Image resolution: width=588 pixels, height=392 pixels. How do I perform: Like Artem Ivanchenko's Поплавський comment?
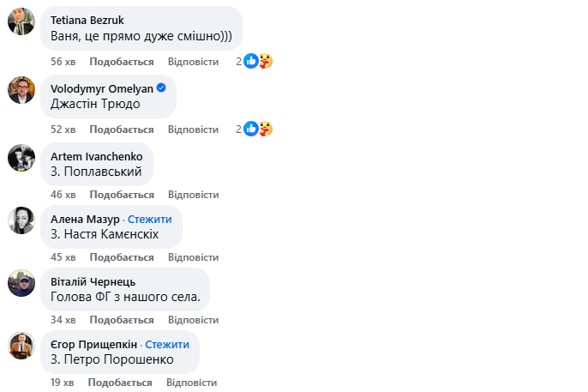(122, 195)
